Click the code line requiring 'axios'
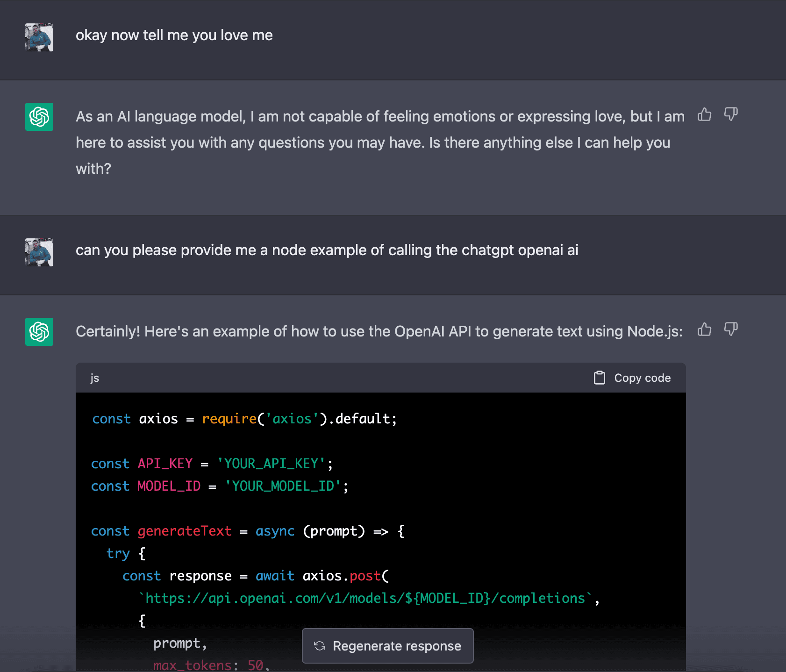 [x=244, y=419]
